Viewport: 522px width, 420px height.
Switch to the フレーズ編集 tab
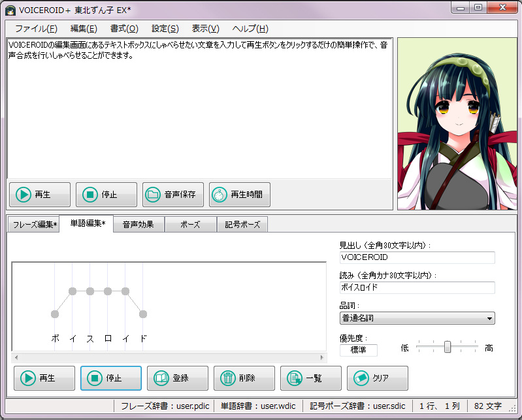click(x=34, y=225)
